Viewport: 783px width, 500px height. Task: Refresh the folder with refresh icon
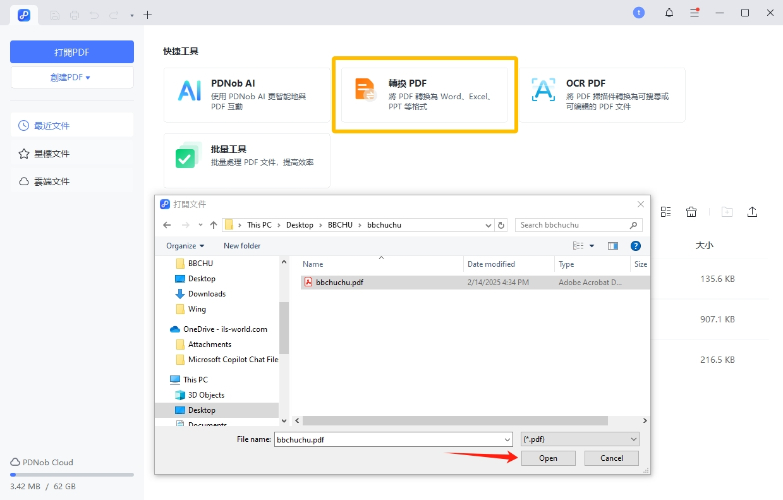pyautogui.click(x=501, y=225)
